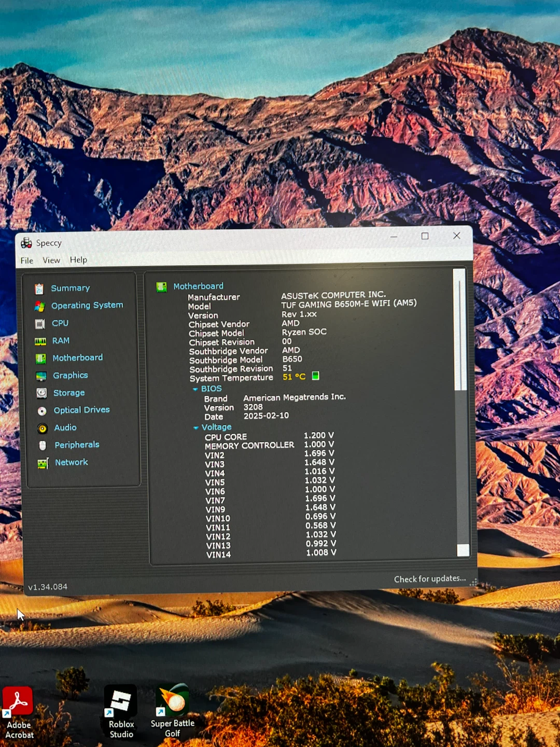This screenshot has height=747, width=560.
Task: Select the Audio speaker icon
Action: click(43, 428)
